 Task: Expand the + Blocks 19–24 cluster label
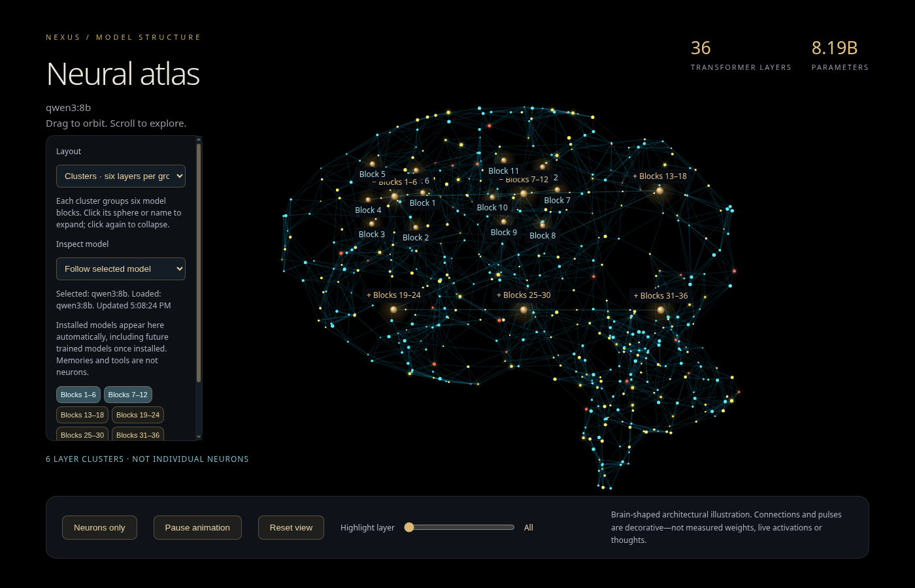click(393, 295)
